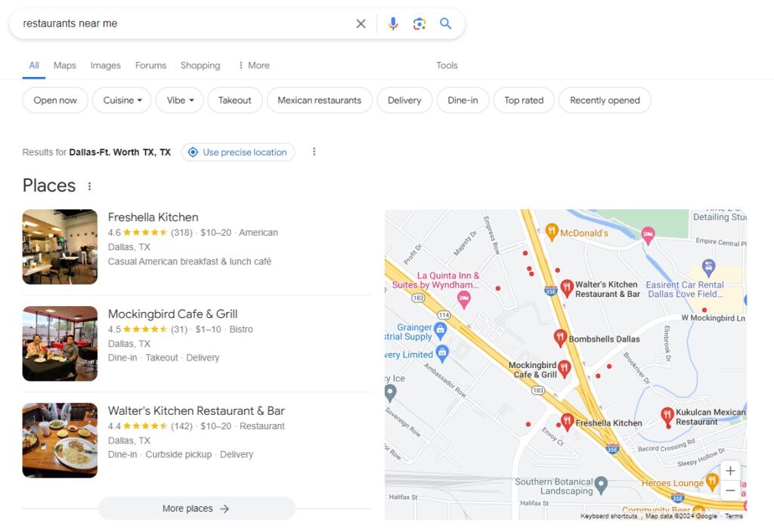This screenshot has height=532, width=774.
Task: Switch to the Maps tab
Action: pos(65,65)
